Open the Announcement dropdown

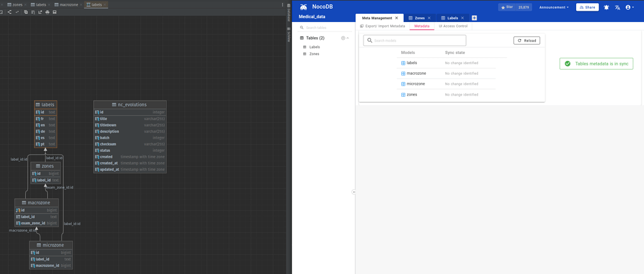[x=553, y=8]
